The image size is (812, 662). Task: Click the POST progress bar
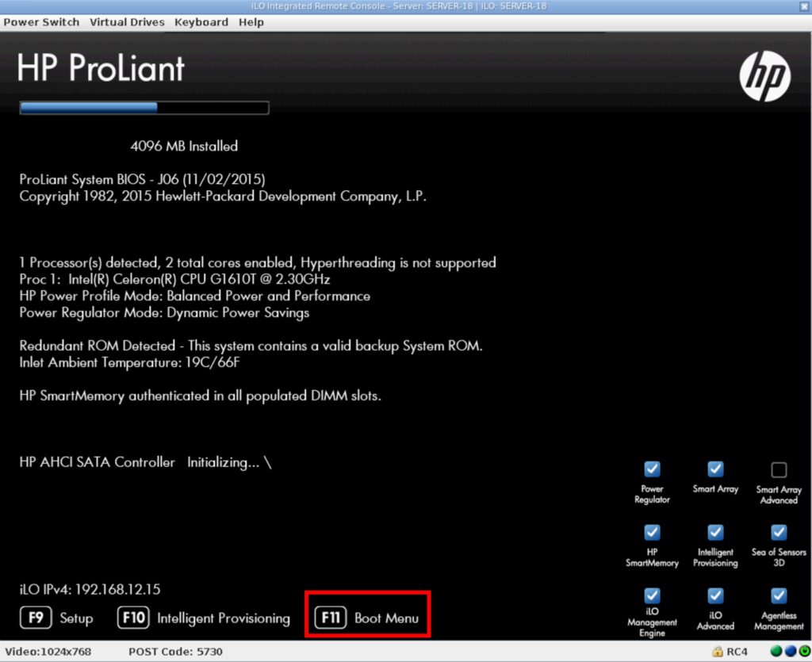tap(144, 108)
